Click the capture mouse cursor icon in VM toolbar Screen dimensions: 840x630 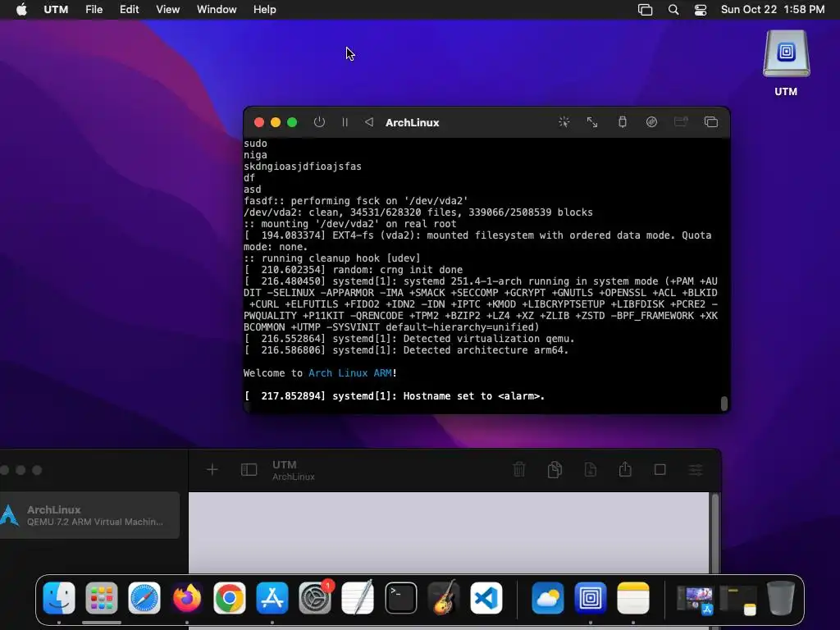pyautogui.click(x=564, y=122)
